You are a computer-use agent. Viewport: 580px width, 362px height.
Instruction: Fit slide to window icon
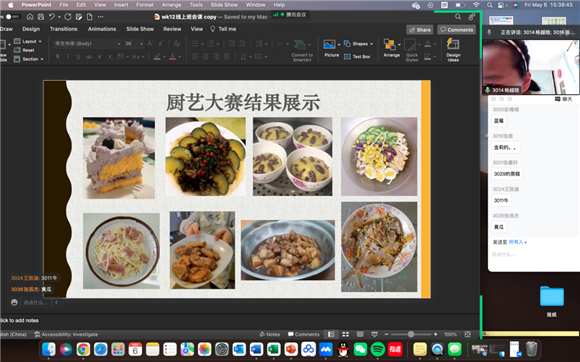click(x=468, y=334)
